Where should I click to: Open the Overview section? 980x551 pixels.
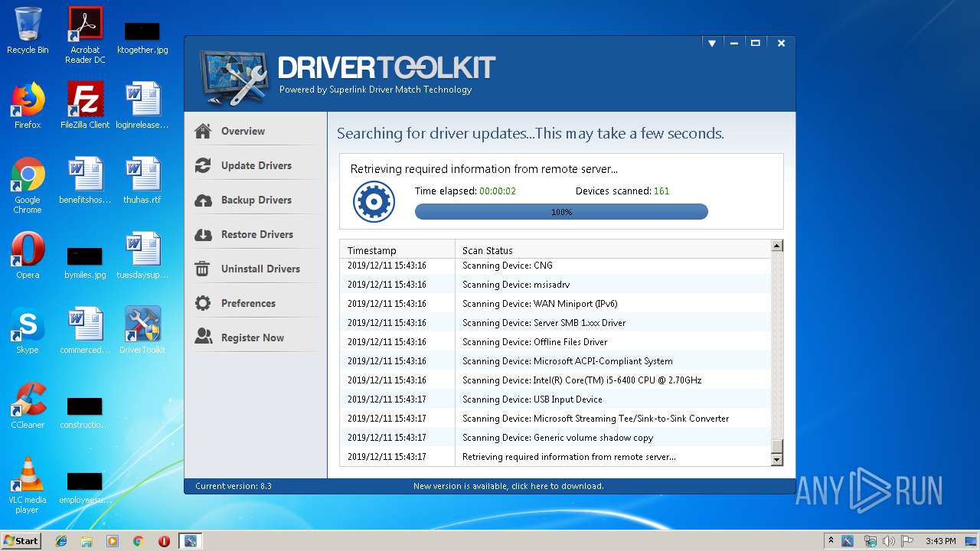click(243, 131)
